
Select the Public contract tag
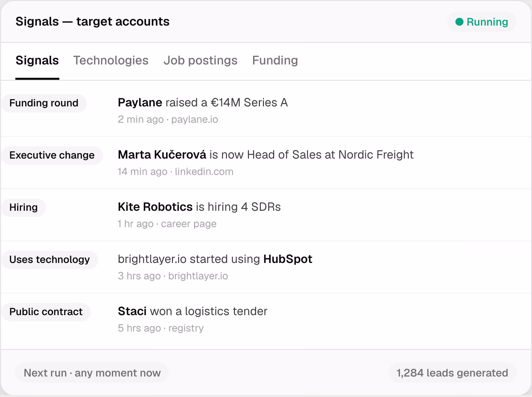[x=46, y=312]
